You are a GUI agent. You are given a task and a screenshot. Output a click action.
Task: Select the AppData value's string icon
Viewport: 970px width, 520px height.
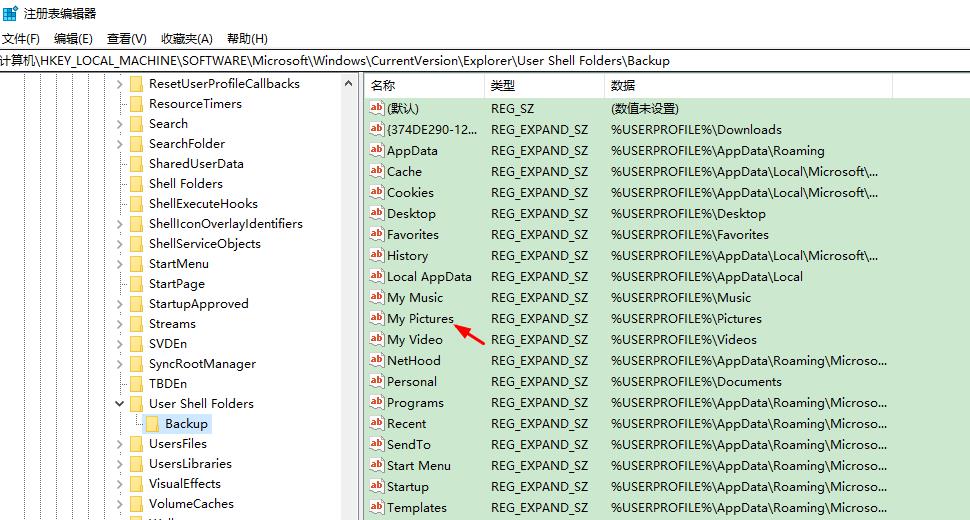click(376, 150)
